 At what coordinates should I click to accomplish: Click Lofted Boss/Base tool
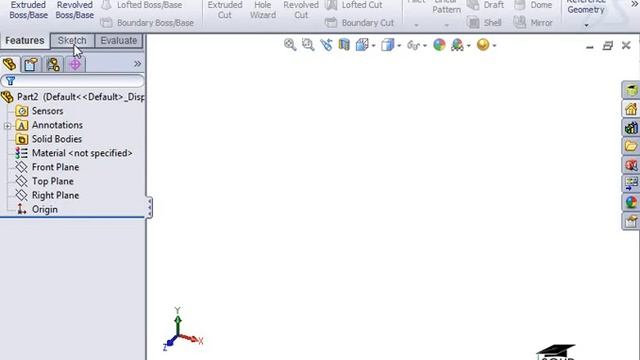pos(142,5)
